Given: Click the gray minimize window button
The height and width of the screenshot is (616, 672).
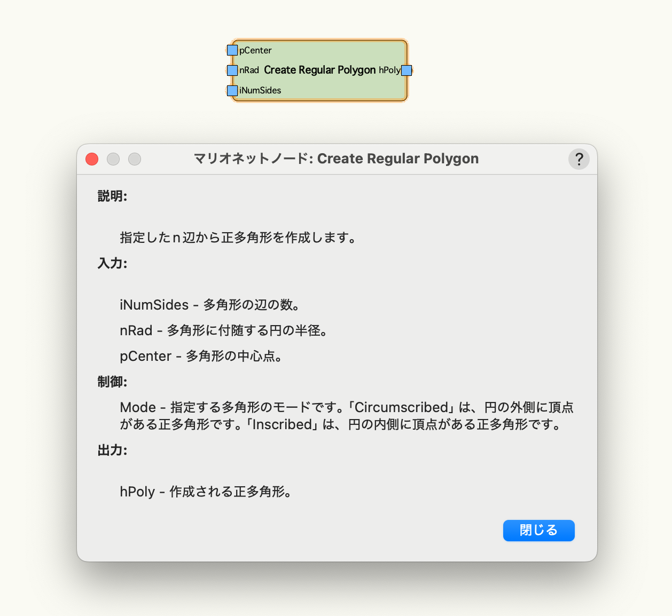Looking at the screenshot, I should (113, 159).
